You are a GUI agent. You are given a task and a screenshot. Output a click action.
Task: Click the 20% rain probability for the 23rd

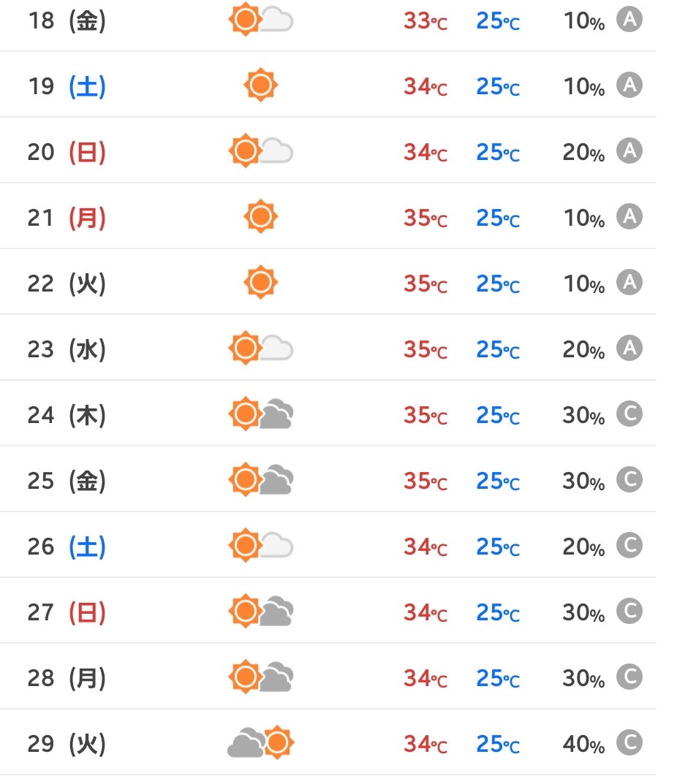point(583,349)
